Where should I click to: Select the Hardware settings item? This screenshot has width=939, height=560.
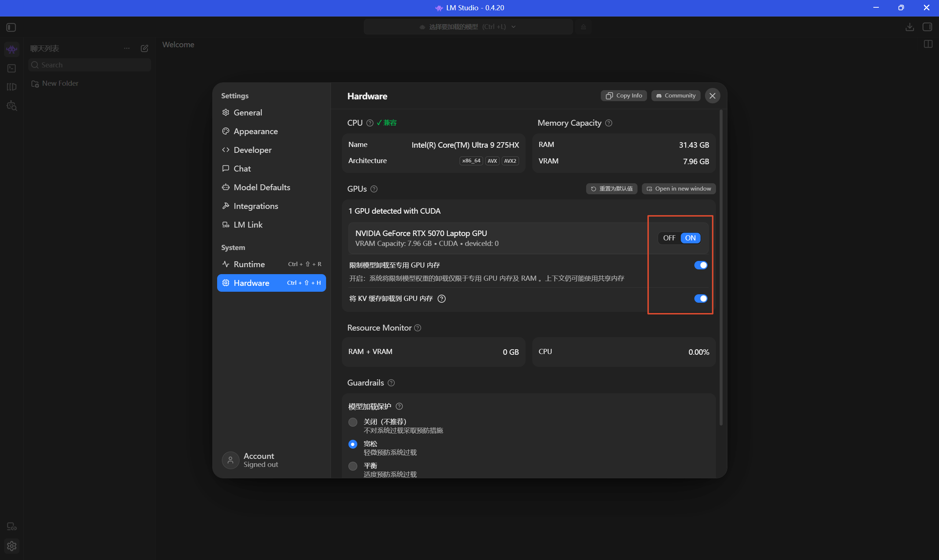[271, 283]
